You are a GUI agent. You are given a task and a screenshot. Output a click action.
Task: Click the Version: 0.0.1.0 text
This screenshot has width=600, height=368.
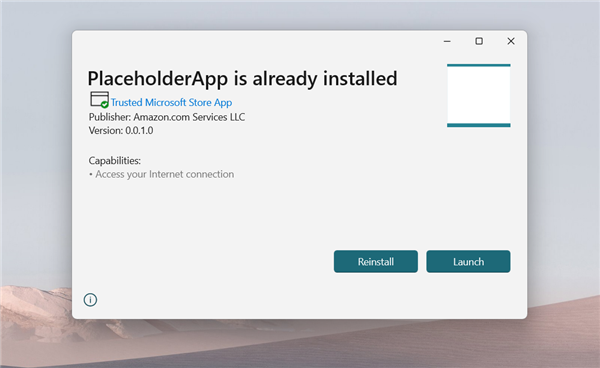pyautogui.click(x=121, y=130)
